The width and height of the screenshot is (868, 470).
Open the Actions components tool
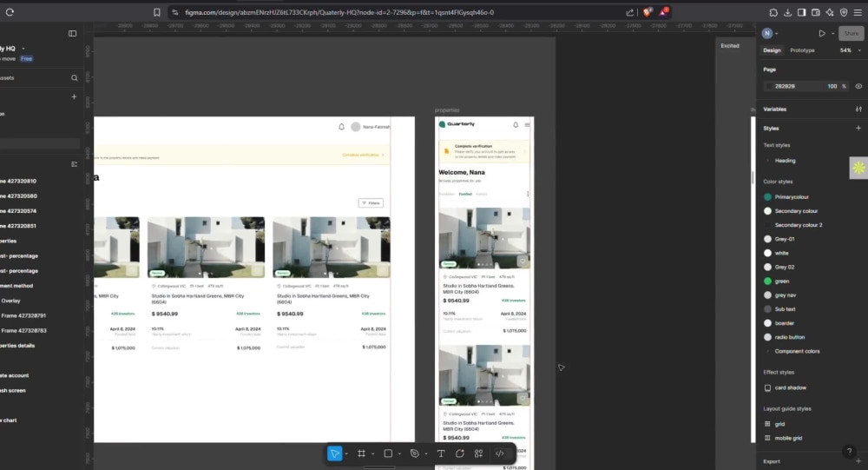(479, 453)
